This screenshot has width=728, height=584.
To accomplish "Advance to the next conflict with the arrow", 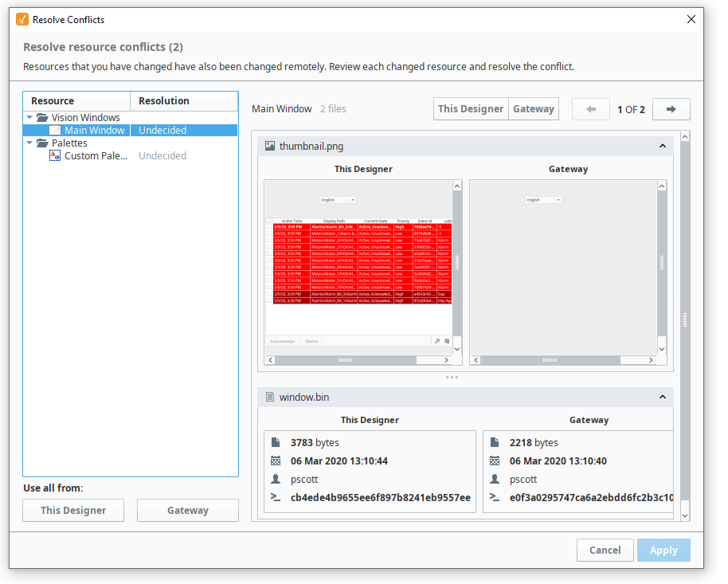I will (671, 109).
